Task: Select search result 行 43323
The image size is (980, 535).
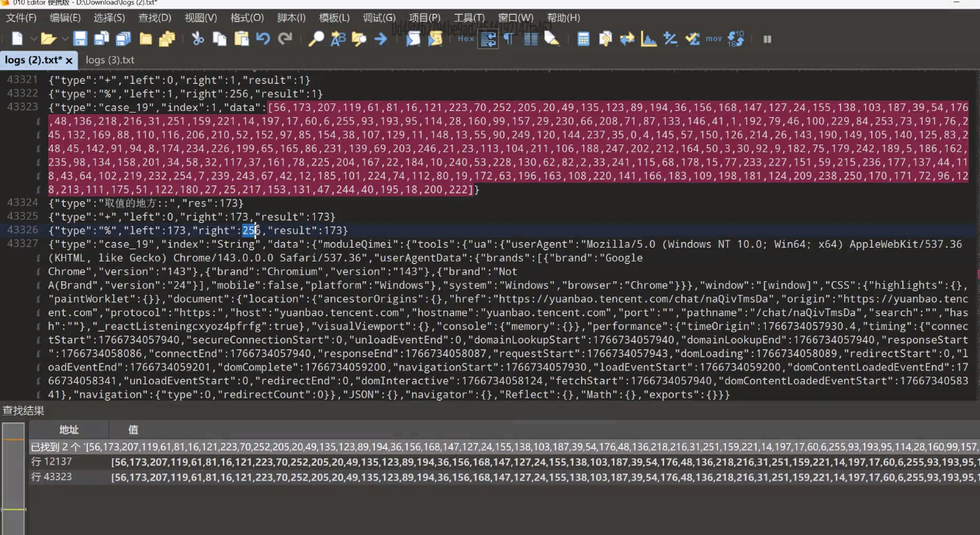Action: coord(504,477)
